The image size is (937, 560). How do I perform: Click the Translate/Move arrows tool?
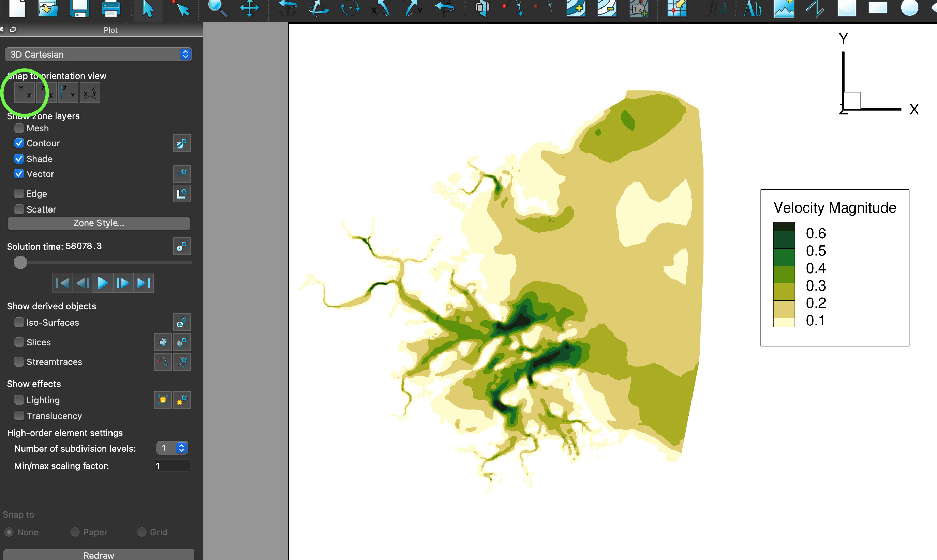[250, 8]
